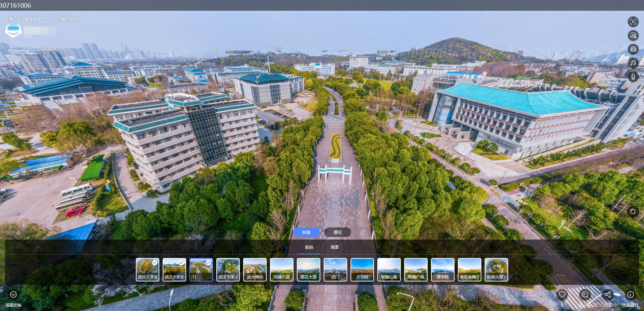Toggle background music icon
644x311 pixels.
point(633,63)
